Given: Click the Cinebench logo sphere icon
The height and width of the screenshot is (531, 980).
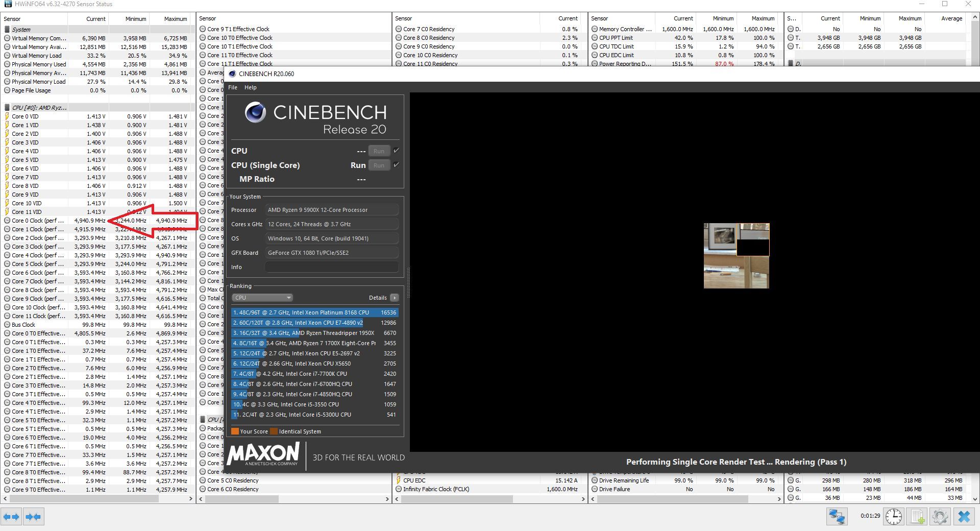Looking at the screenshot, I should (255, 112).
